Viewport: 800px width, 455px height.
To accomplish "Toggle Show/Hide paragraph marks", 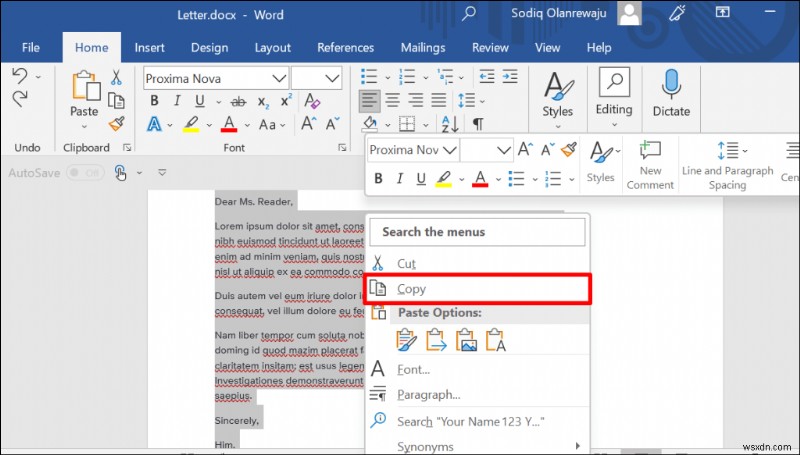I will 478,124.
